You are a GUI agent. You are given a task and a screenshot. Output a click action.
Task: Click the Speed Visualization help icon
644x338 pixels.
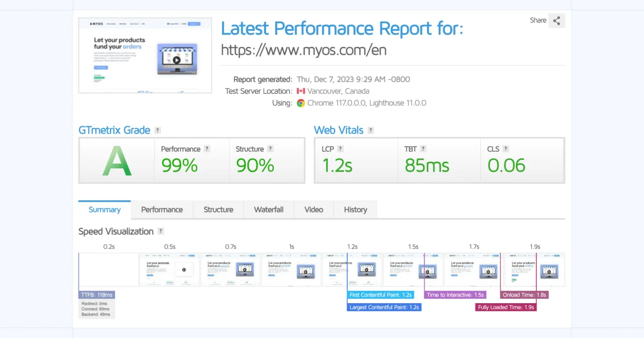(x=160, y=232)
